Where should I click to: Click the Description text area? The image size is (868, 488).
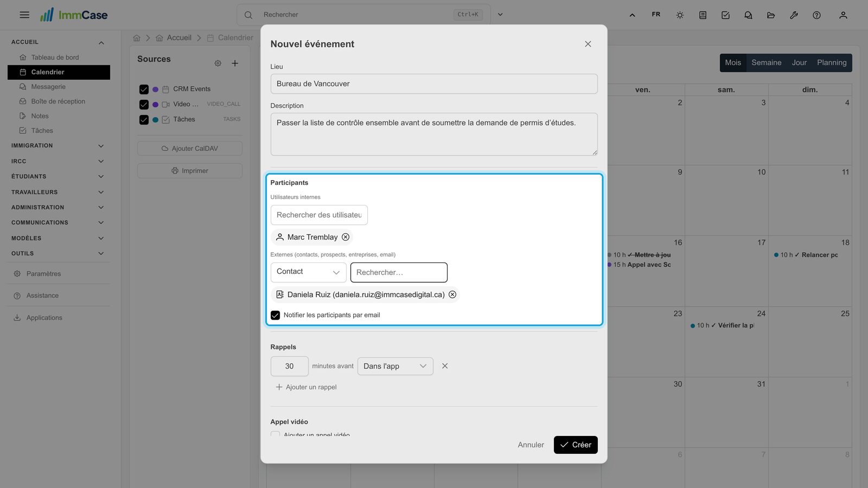point(434,134)
